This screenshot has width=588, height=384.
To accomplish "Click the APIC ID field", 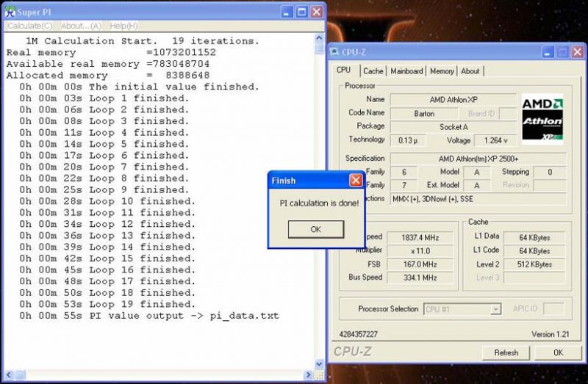I will click(553, 308).
